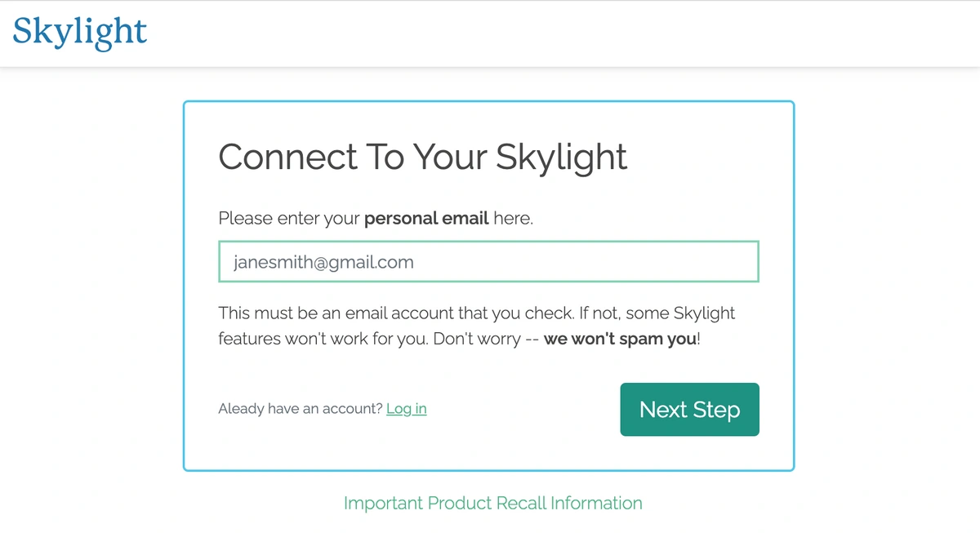Image resolution: width=980 pixels, height=533 pixels.
Task: Click the janesmith@gmail.com placeholder text
Action: click(323, 262)
